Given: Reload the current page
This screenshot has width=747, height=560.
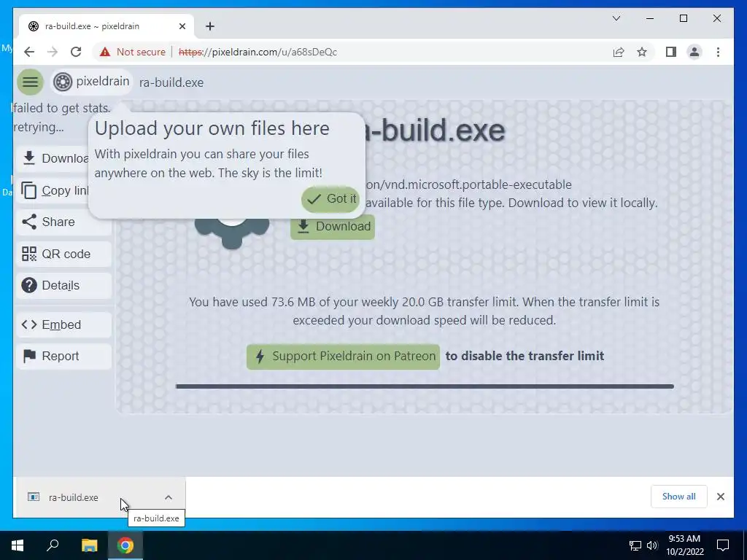Looking at the screenshot, I should point(76,52).
